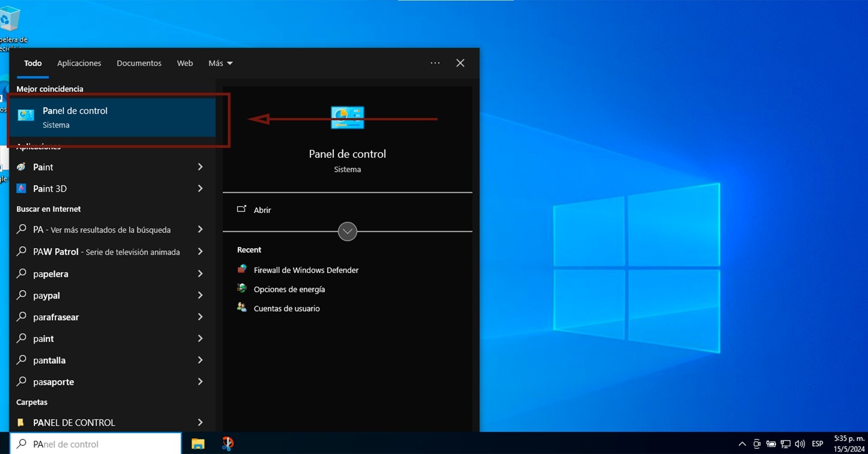Viewport: 868px width, 454px height.
Task: Click Abrir to open Panel de control
Action: pyautogui.click(x=262, y=210)
